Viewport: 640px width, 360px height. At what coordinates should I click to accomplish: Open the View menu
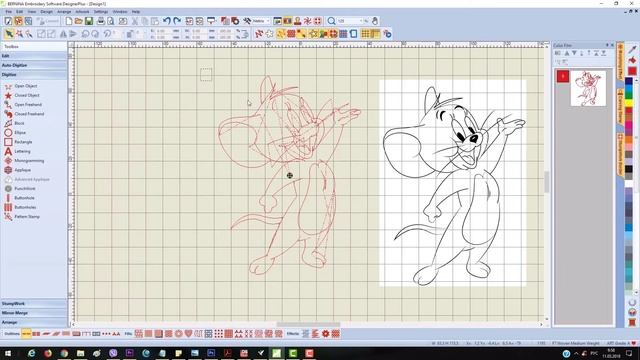click(x=32, y=12)
